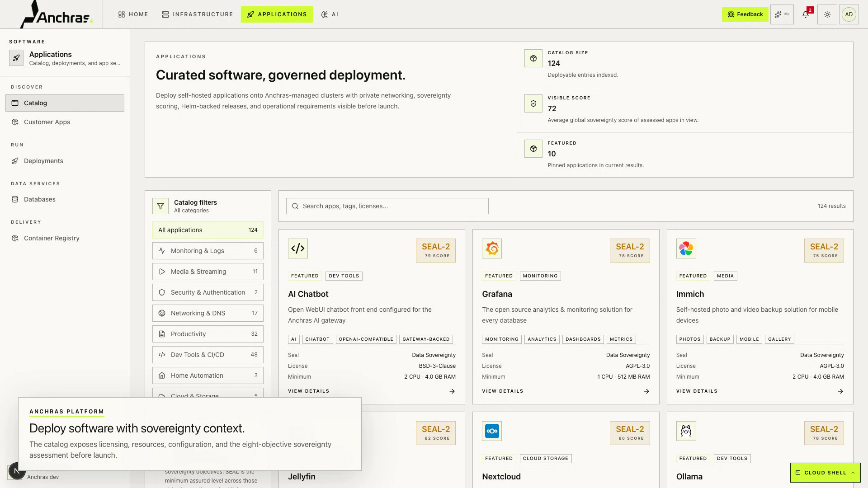Click the Nextcloud app icon
This screenshot has width=868, height=488.
tap(492, 431)
